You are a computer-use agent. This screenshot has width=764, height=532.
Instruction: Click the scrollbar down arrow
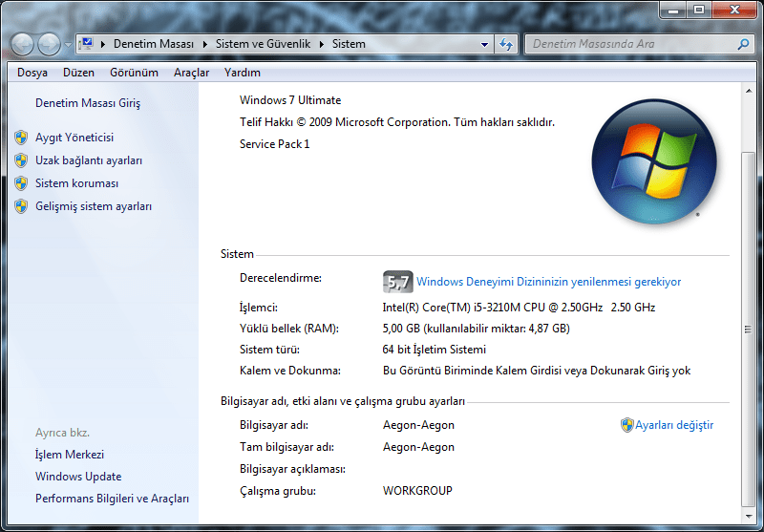749,516
